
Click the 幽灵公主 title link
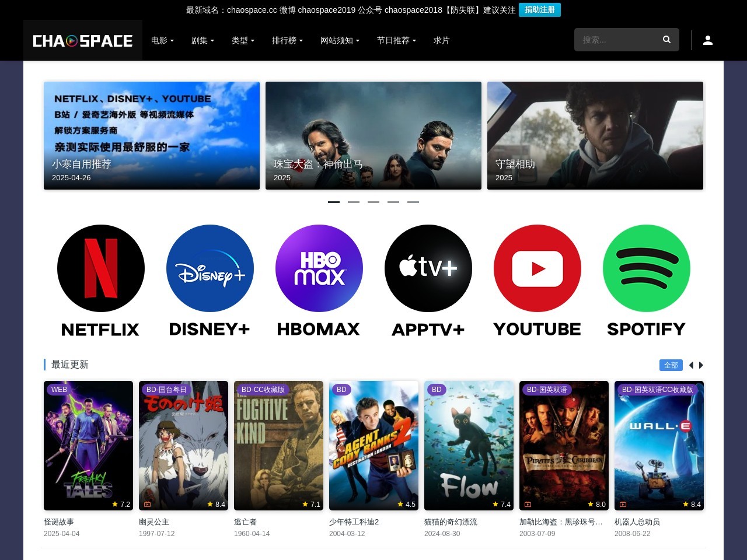(154, 522)
